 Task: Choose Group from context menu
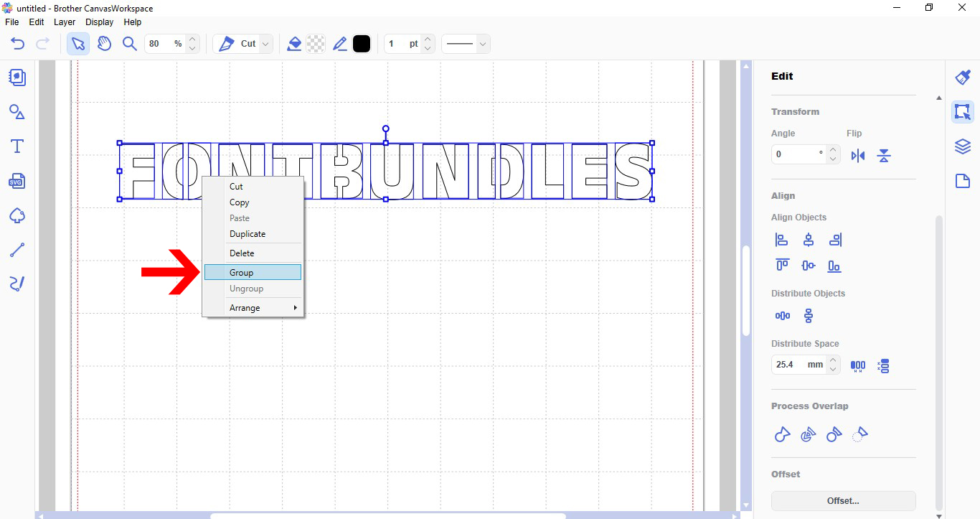pyautogui.click(x=253, y=273)
